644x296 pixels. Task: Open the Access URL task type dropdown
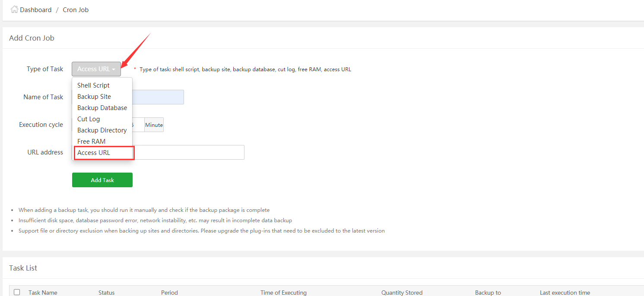96,69
